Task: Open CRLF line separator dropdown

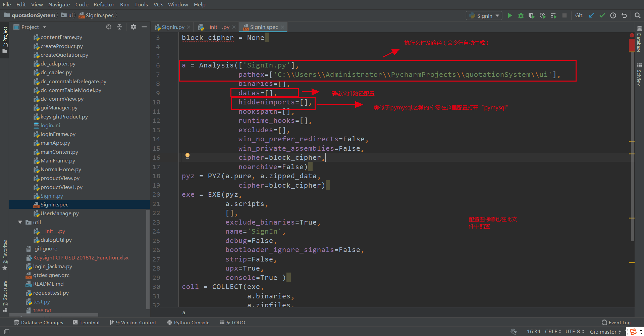Action: point(553,332)
